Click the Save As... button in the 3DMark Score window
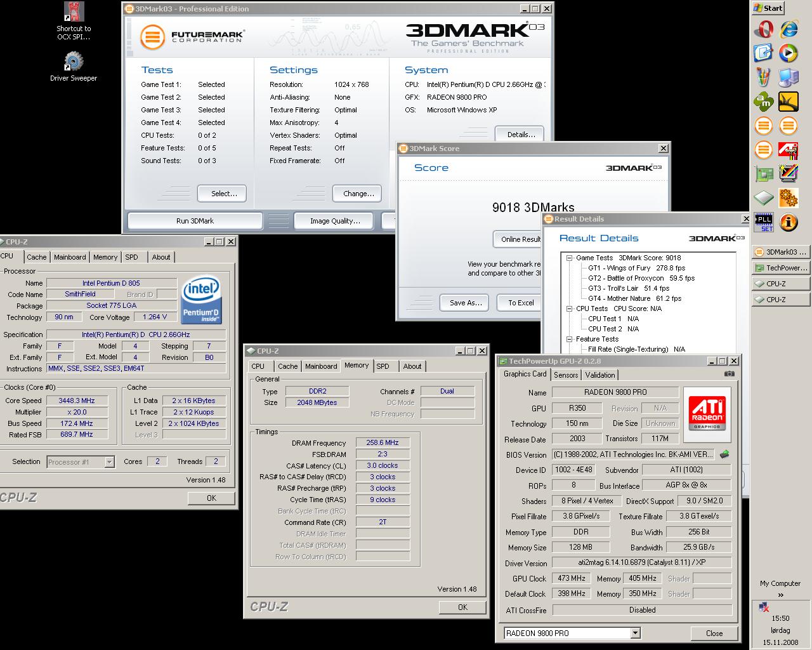812x650 pixels. point(464,303)
